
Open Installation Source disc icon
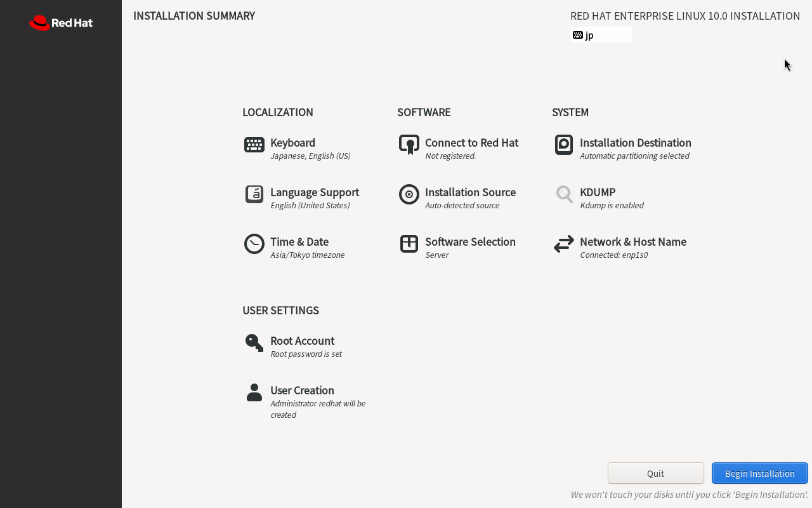pos(409,194)
